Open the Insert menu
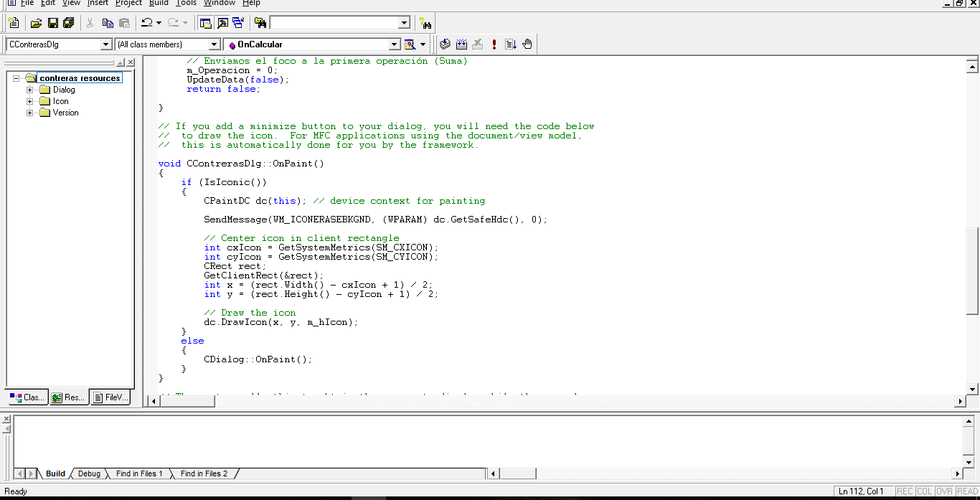The image size is (980, 500). (x=98, y=3)
